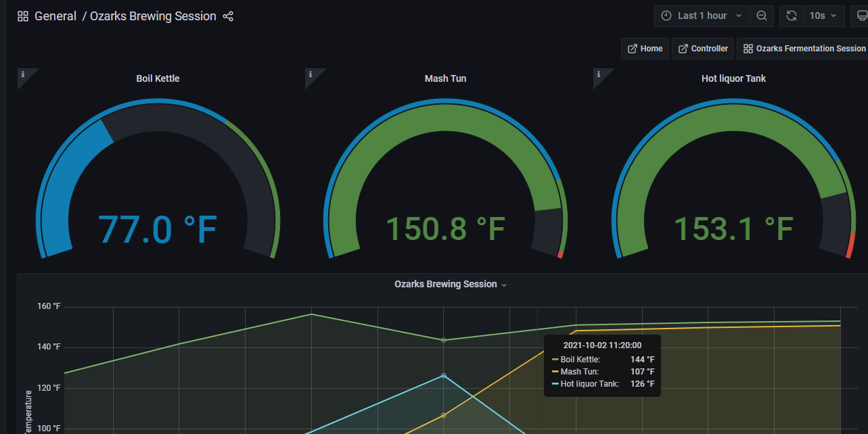Click the Hot liquor Tank 153.1 °F gauge

733,228
